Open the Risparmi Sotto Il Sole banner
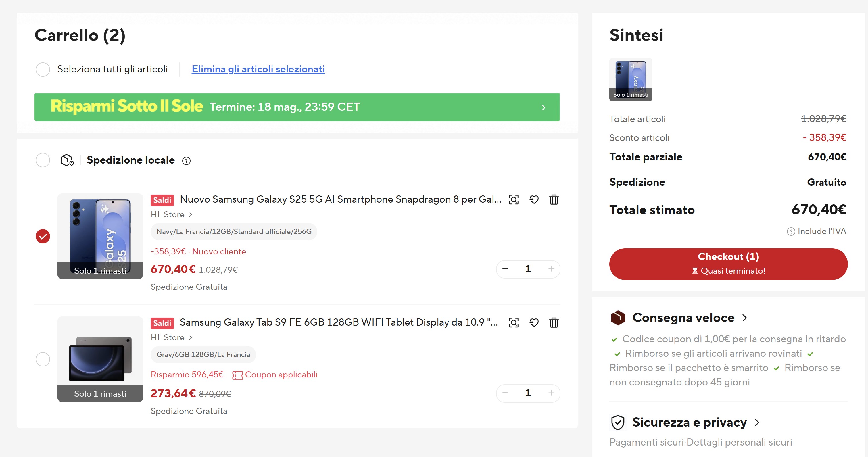868x457 pixels. [x=297, y=107]
